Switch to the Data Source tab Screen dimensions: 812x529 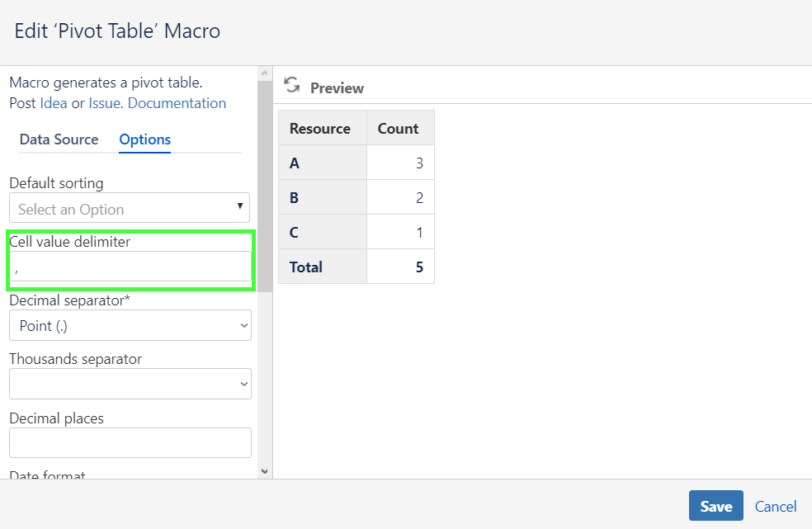(x=59, y=139)
